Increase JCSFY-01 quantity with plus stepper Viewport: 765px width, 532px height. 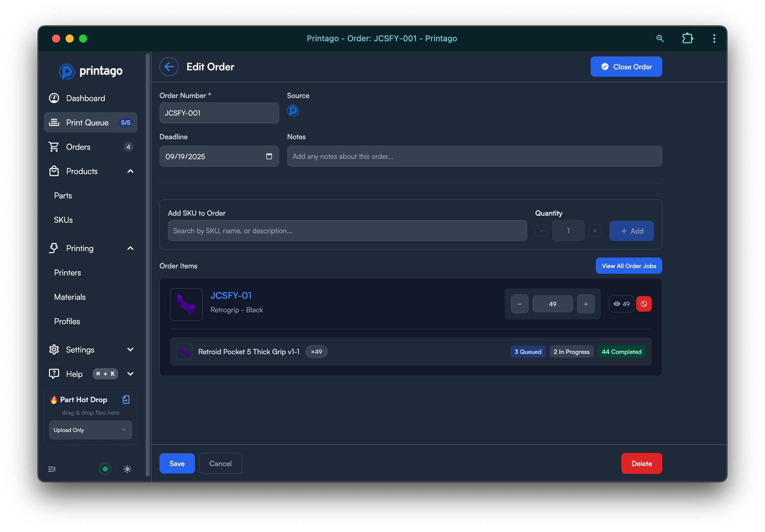[x=586, y=304]
